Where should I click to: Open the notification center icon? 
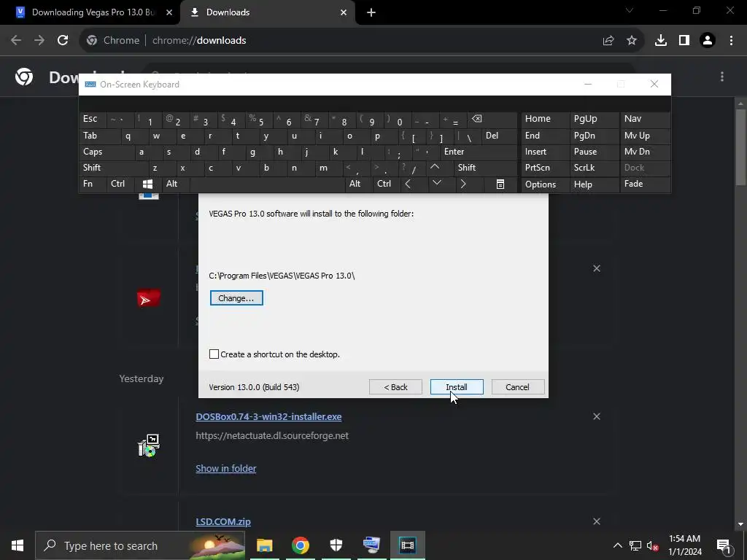coord(723,545)
